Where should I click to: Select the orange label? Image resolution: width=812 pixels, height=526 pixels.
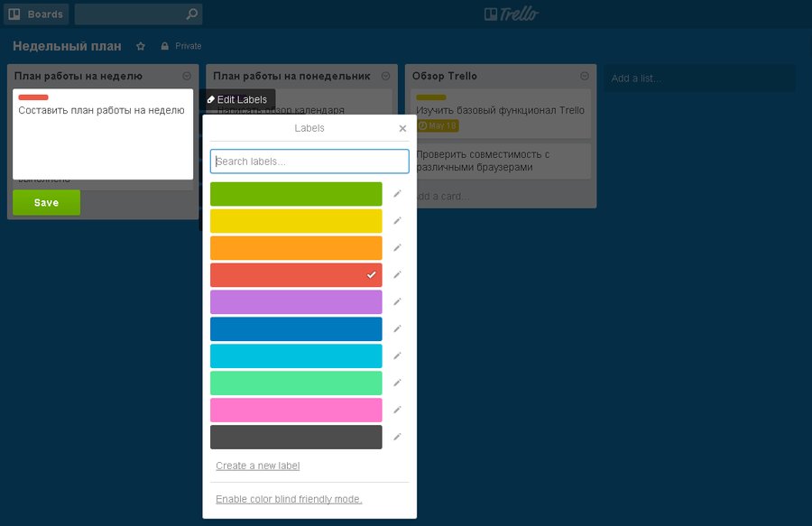296,248
